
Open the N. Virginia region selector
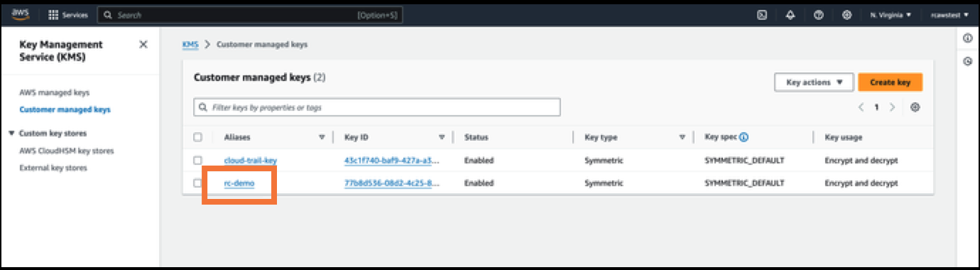(891, 15)
